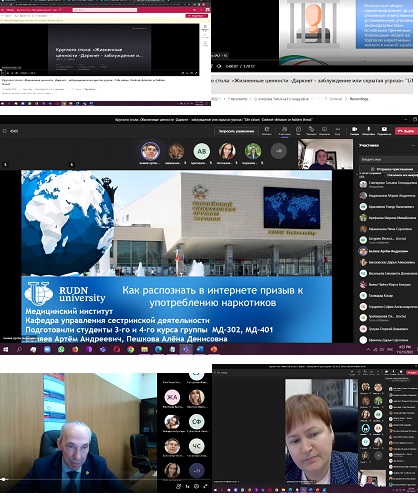Viewport: 418px width, 498px height.
Task: Open Google Chrome from the taskbar
Action: coord(131,349)
